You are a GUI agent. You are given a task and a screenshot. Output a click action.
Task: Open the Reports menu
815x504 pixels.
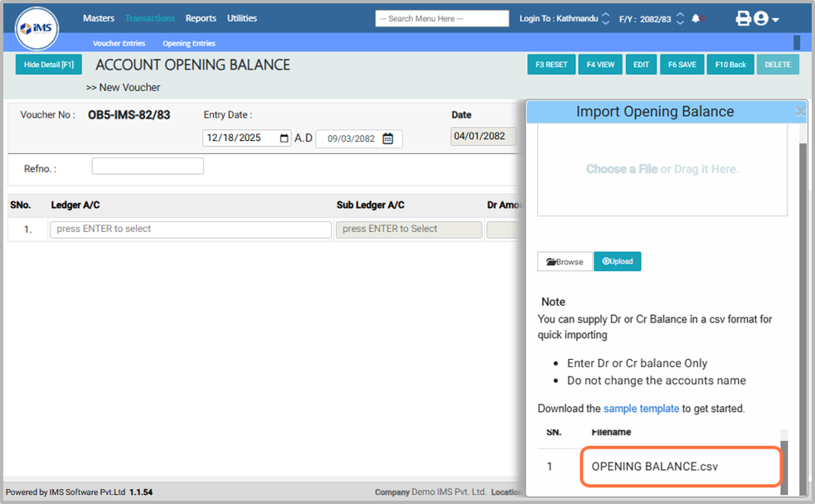click(201, 18)
